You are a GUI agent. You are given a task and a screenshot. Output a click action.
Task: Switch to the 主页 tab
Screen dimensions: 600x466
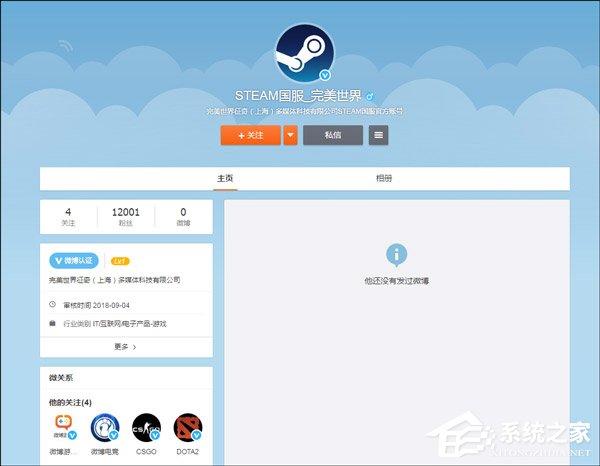tap(225, 178)
